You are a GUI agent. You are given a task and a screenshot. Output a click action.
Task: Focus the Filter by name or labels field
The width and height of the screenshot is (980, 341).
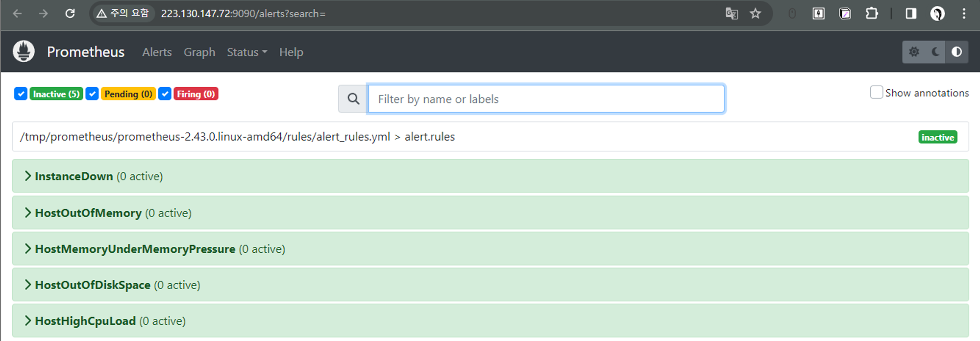(x=546, y=99)
